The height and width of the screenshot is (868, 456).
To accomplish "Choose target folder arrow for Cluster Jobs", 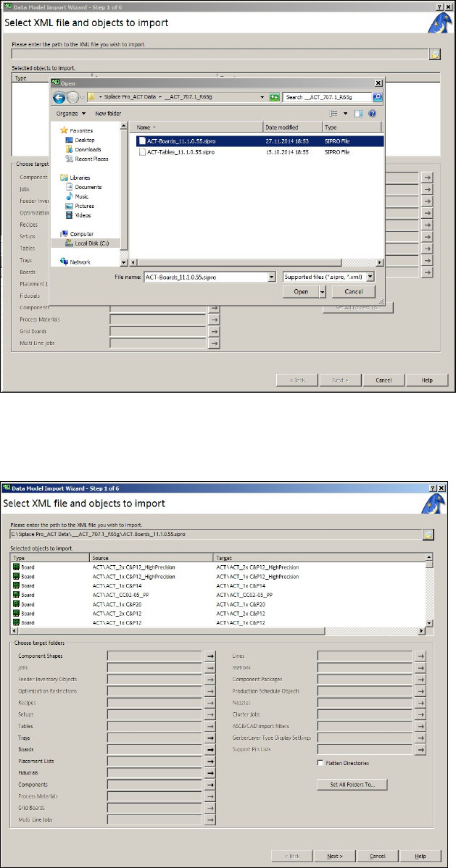I will pos(420,714).
